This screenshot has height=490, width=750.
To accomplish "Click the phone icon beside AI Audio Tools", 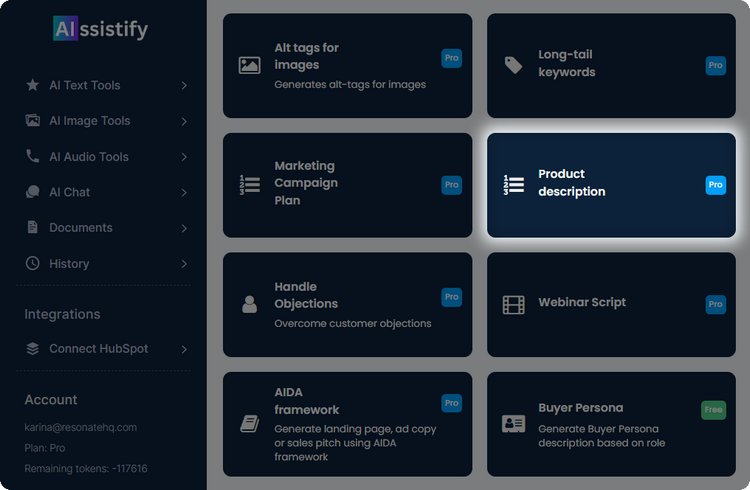I will [x=33, y=157].
